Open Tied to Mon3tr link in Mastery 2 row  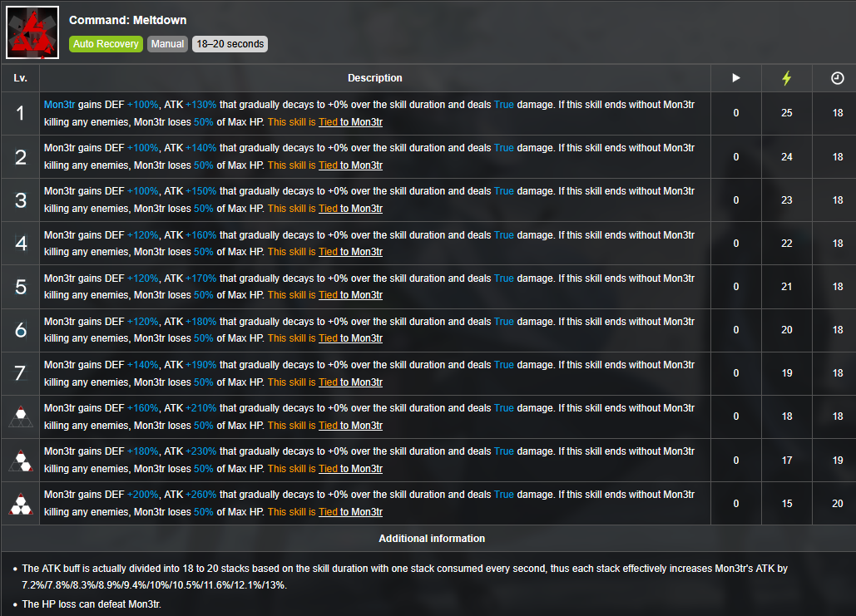tap(350, 469)
